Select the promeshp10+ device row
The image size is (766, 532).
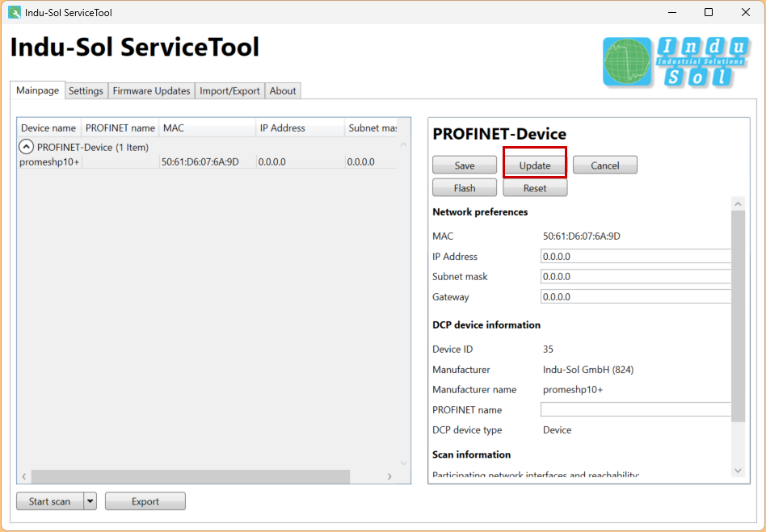point(207,161)
